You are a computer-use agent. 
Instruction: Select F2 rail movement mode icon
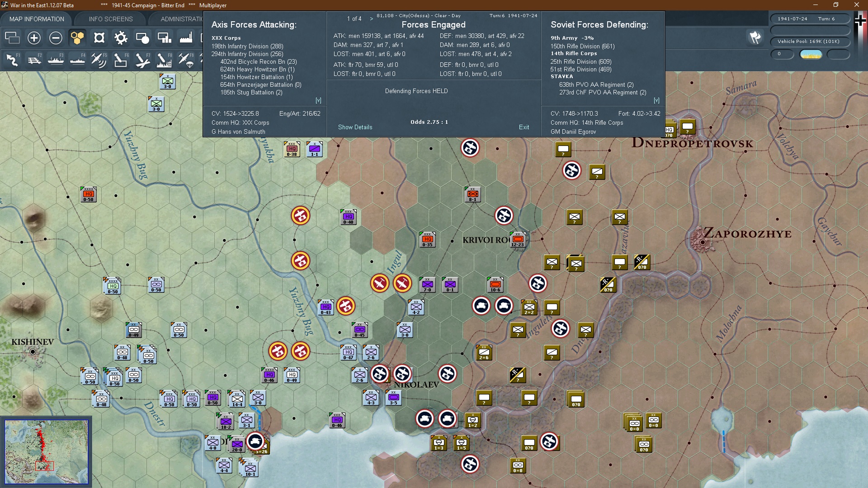[x=34, y=60]
